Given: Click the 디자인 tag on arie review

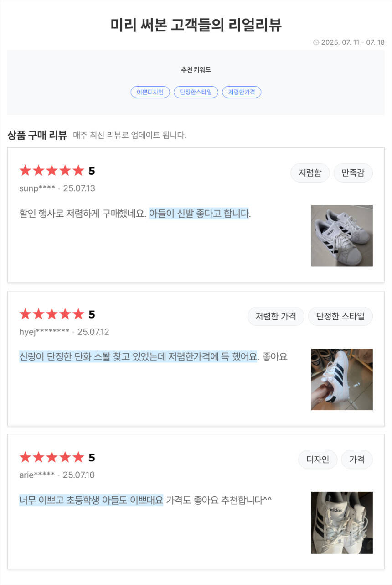Looking at the screenshot, I should coord(318,460).
